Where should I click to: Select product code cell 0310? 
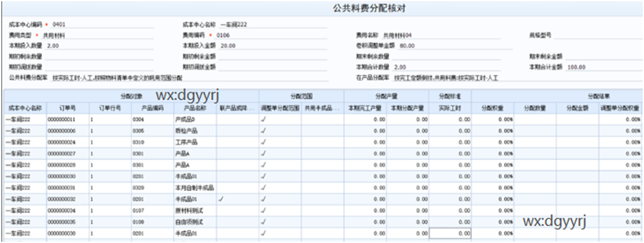[152, 142]
